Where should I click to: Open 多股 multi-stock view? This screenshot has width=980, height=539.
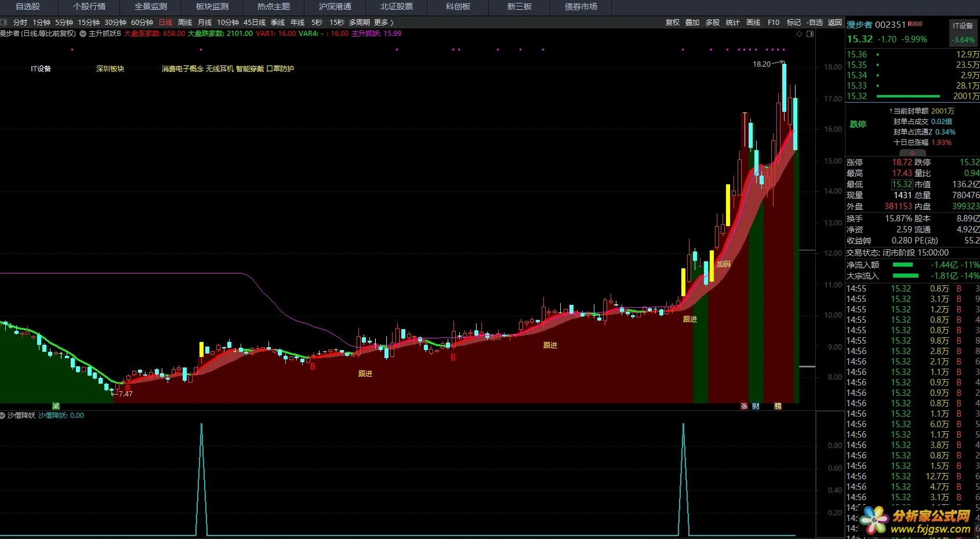coord(713,23)
